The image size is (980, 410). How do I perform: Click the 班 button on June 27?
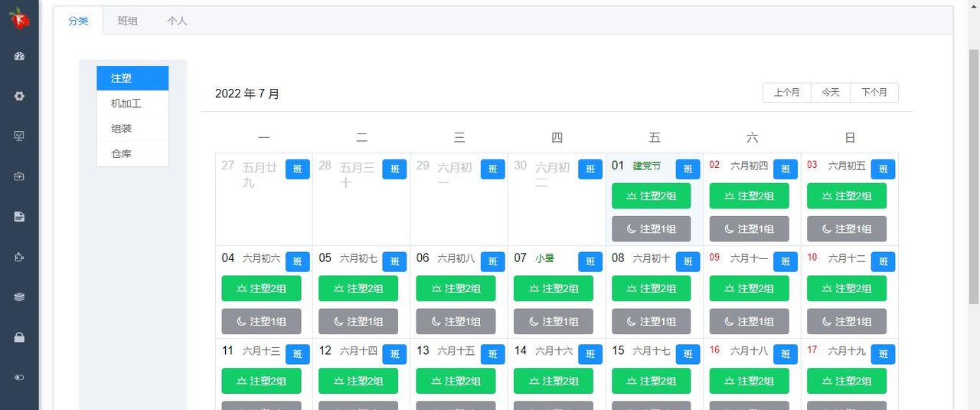(x=298, y=169)
